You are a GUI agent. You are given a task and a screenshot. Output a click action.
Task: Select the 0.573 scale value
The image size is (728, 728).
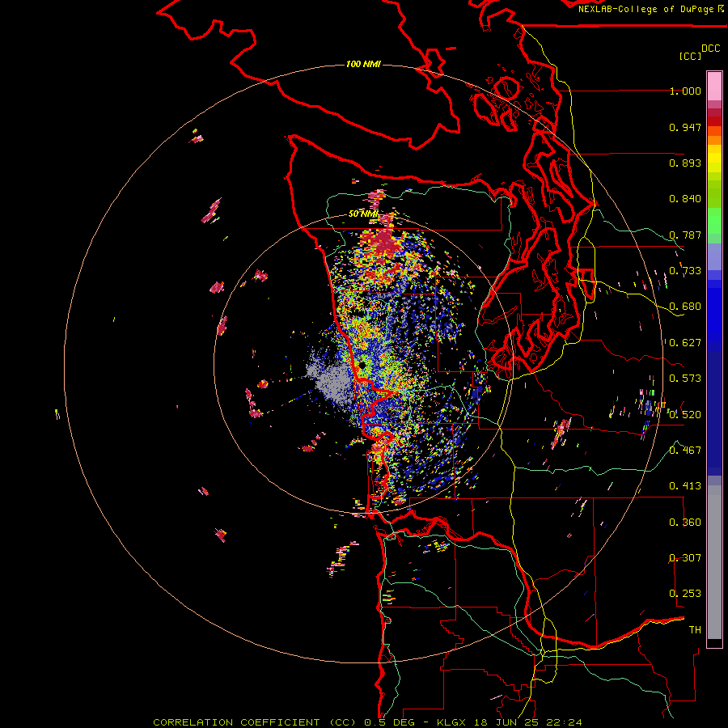coord(685,379)
